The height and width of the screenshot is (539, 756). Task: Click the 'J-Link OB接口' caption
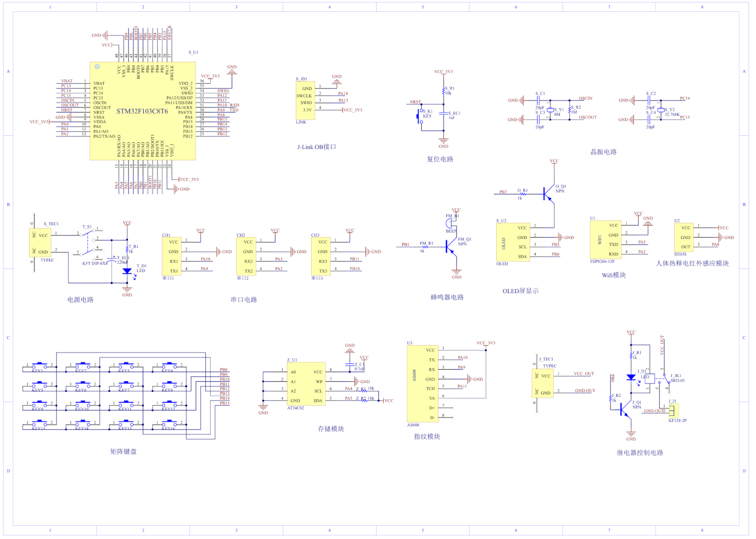coord(316,147)
